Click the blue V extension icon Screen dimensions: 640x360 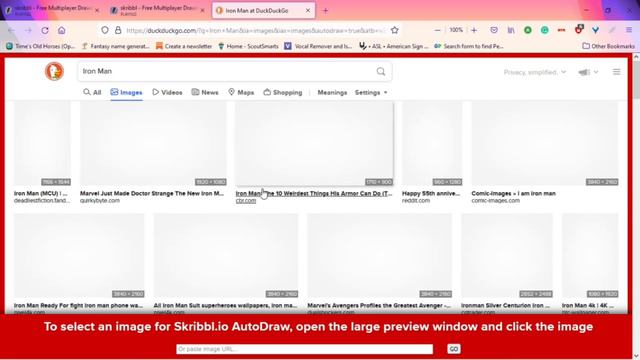pos(596,30)
